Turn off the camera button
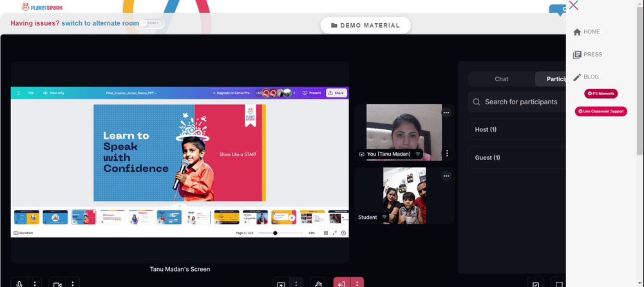 tap(57, 283)
